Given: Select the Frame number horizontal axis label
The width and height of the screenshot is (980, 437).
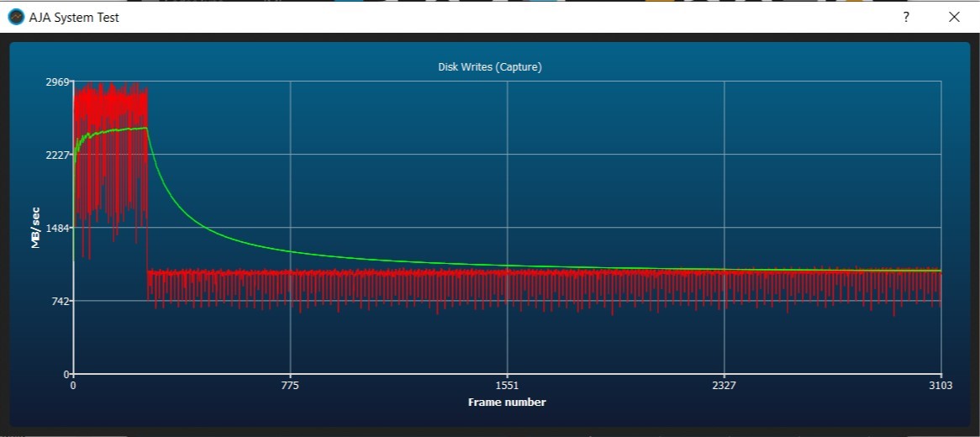Looking at the screenshot, I should 507,403.
